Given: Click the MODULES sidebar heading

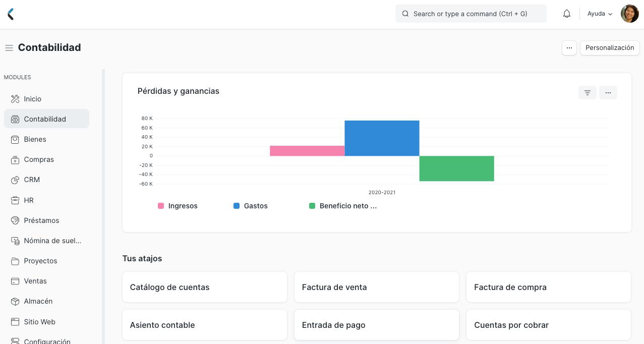Looking at the screenshot, I should [18, 77].
